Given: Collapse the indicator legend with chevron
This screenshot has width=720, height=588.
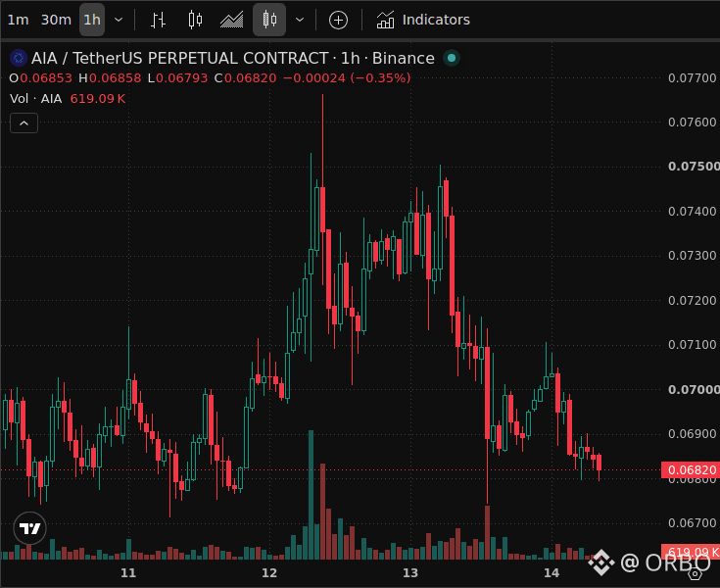Looking at the screenshot, I should pyautogui.click(x=24, y=123).
